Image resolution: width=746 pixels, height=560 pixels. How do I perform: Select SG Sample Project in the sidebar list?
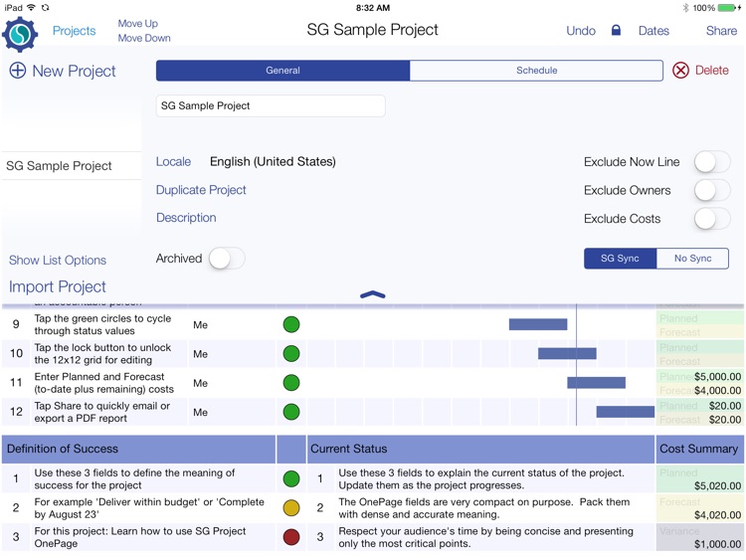pyautogui.click(x=72, y=165)
